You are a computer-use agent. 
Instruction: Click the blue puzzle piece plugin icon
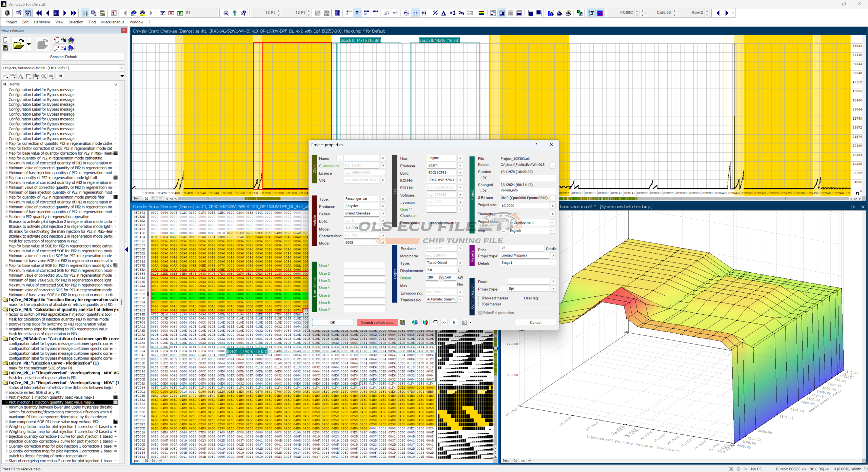(71, 48)
